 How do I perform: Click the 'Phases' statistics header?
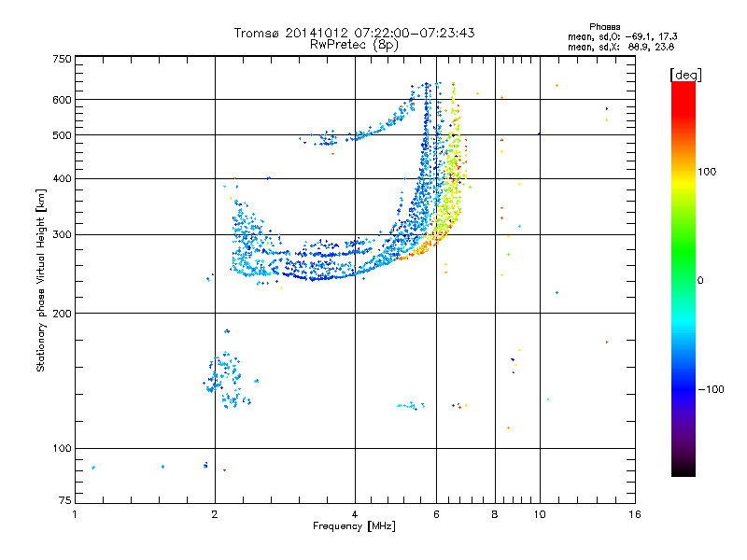point(604,27)
